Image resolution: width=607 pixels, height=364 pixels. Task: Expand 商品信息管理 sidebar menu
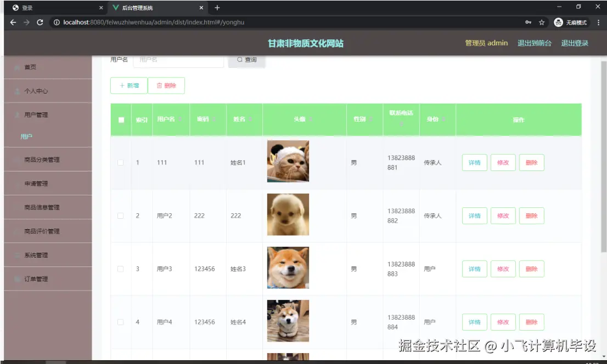[48, 207]
